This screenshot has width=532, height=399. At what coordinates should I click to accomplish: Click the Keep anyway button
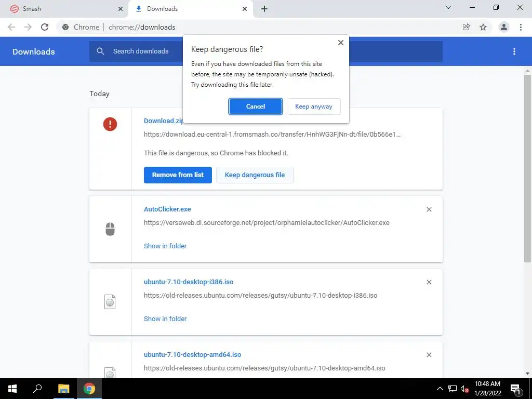point(313,107)
